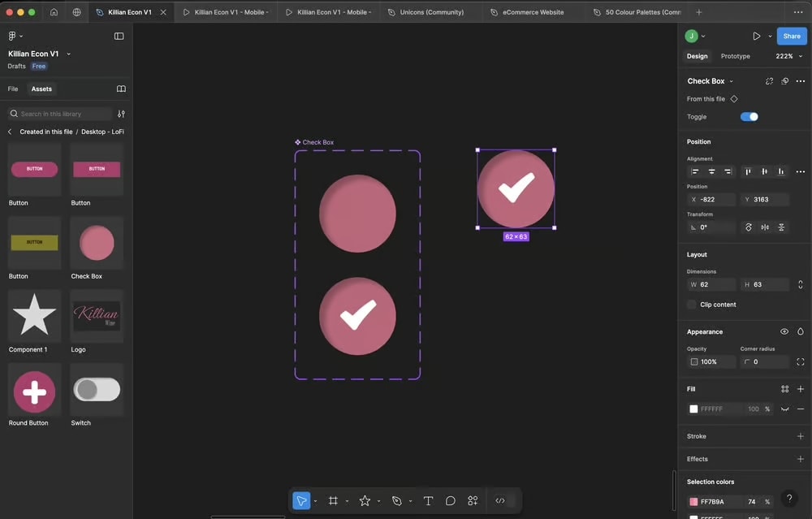Image resolution: width=812 pixels, height=519 pixels.
Task: Toggle Appearance visibility eye icon
Action: (x=784, y=331)
